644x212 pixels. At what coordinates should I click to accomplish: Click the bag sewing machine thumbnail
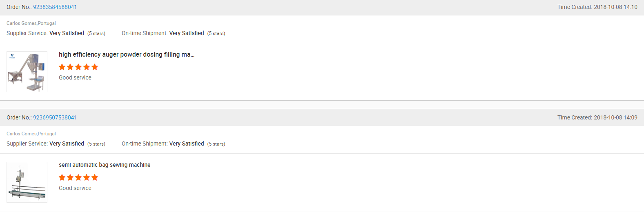(x=27, y=182)
